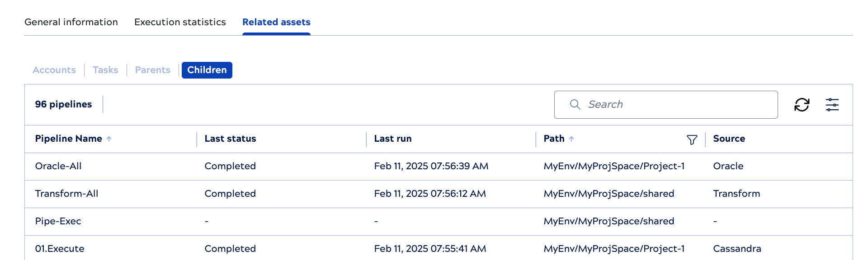The height and width of the screenshot is (260, 868).
Task: Show the Tasks sub-tab
Action: coord(105,70)
